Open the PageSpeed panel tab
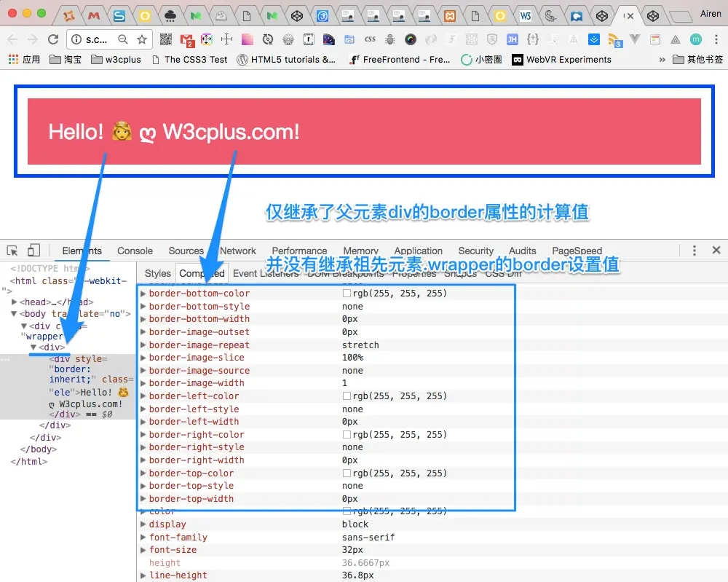This screenshot has height=582, width=728. [577, 251]
